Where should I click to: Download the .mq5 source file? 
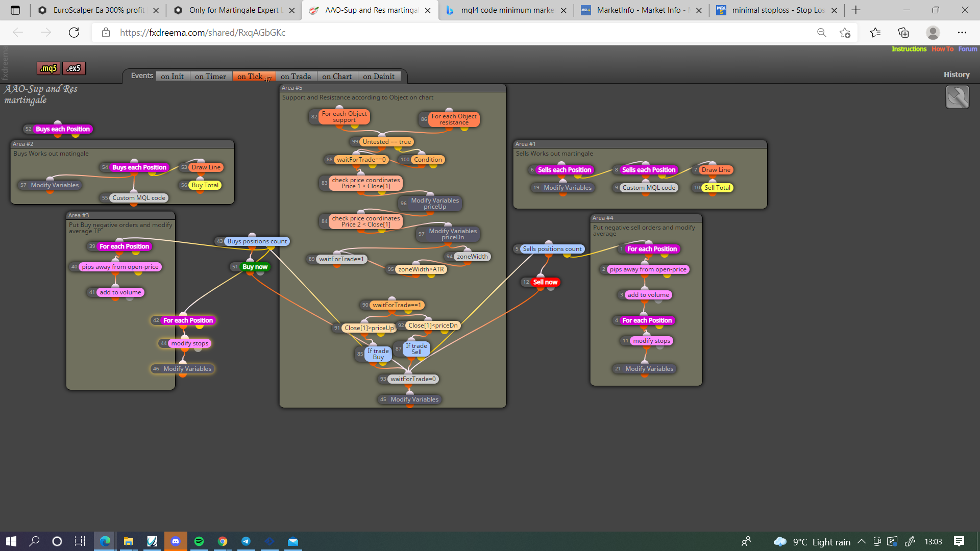click(48, 68)
